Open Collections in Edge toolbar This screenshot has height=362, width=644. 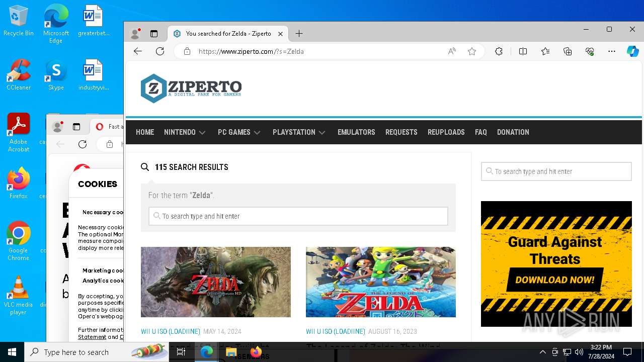point(568,51)
